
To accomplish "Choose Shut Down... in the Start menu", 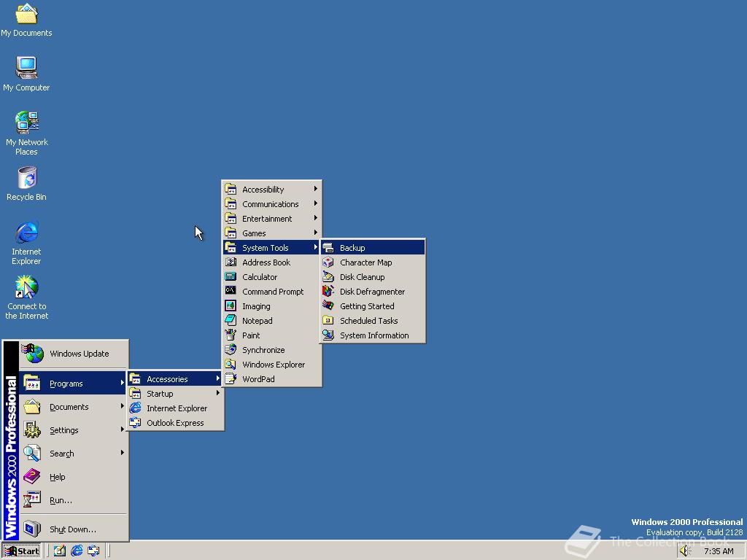I will pyautogui.click(x=74, y=529).
